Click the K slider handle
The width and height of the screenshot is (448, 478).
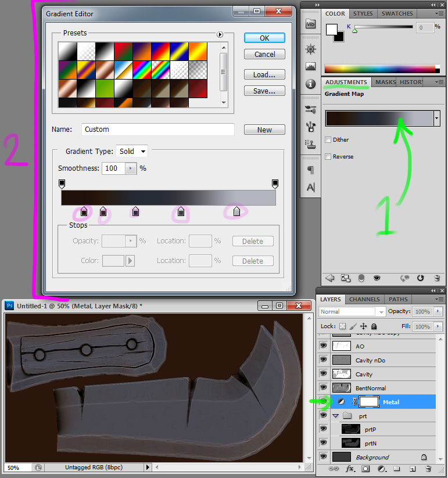(x=354, y=31)
